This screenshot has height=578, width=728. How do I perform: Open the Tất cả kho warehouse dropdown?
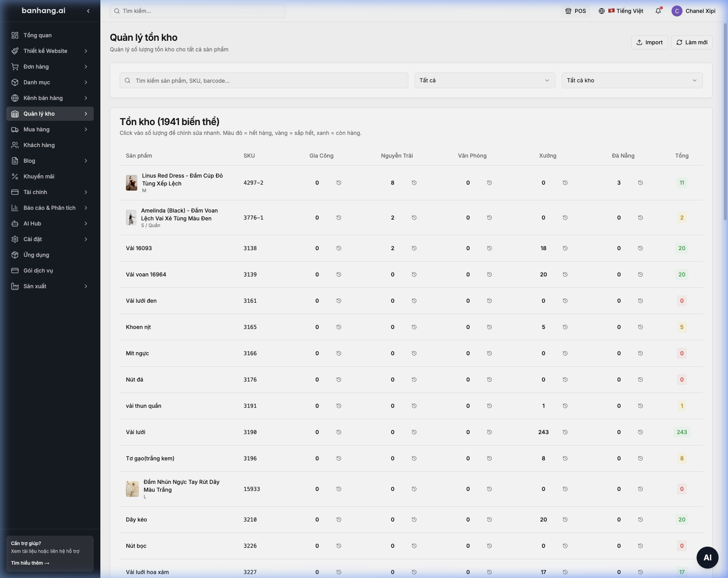click(x=632, y=80)
